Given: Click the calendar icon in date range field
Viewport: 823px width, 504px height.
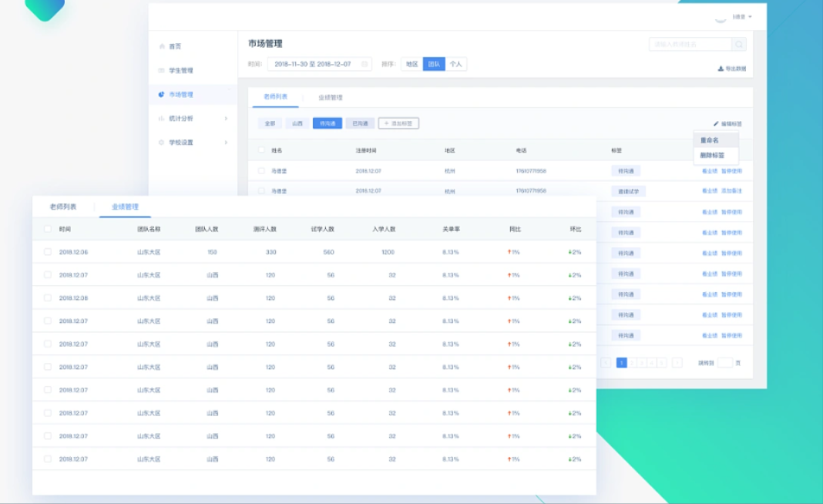Looking at the screenshot, I should (364, 64).
